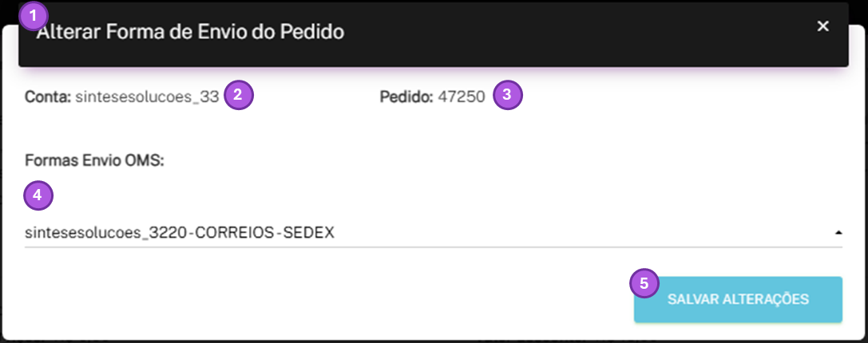Click the purple badge numbered 4
Screen dimensions: 868x343
coord(38,195)
